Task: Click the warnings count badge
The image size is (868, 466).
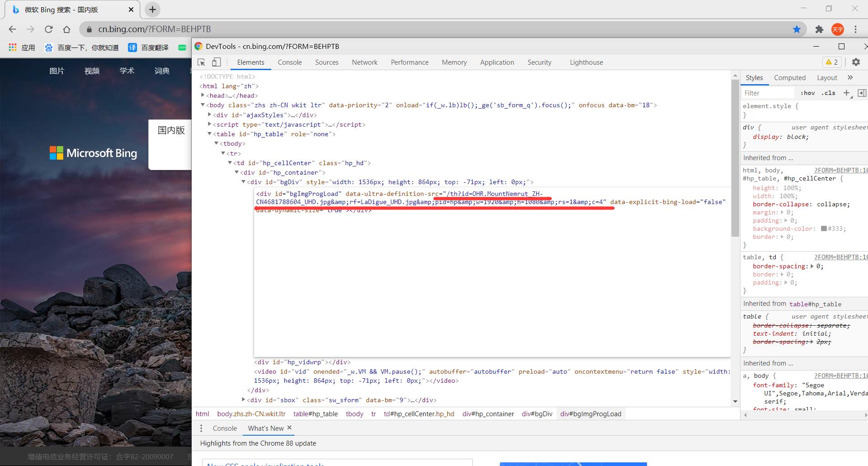Action: 832,62
